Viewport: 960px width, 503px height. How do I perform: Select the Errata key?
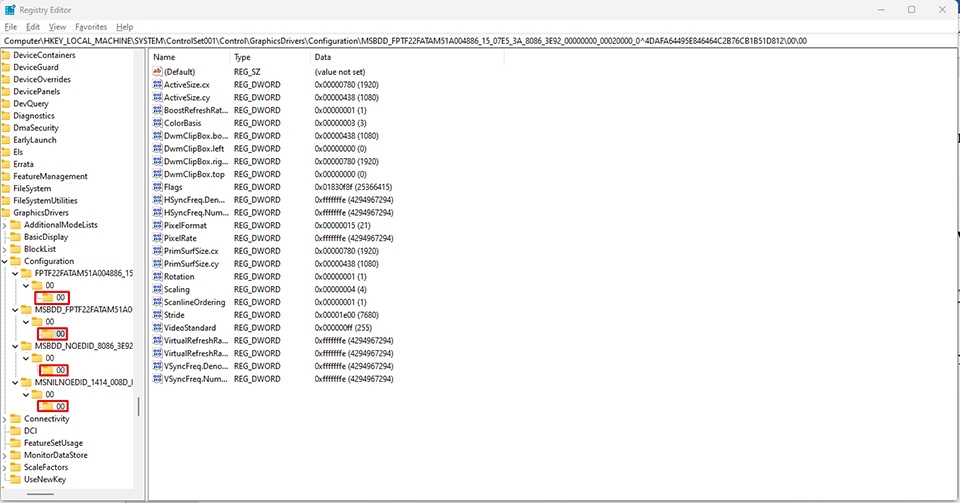(23, 164)
